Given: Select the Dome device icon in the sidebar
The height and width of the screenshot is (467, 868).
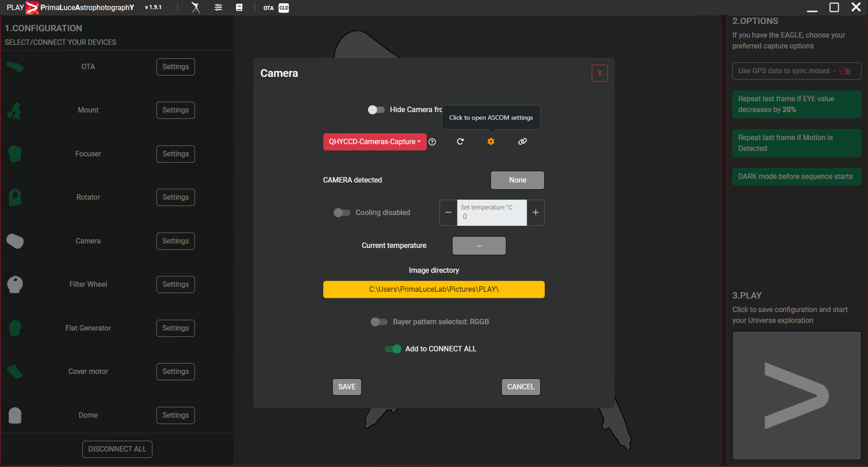Looking at the screenshot, I should coord(15,415).
